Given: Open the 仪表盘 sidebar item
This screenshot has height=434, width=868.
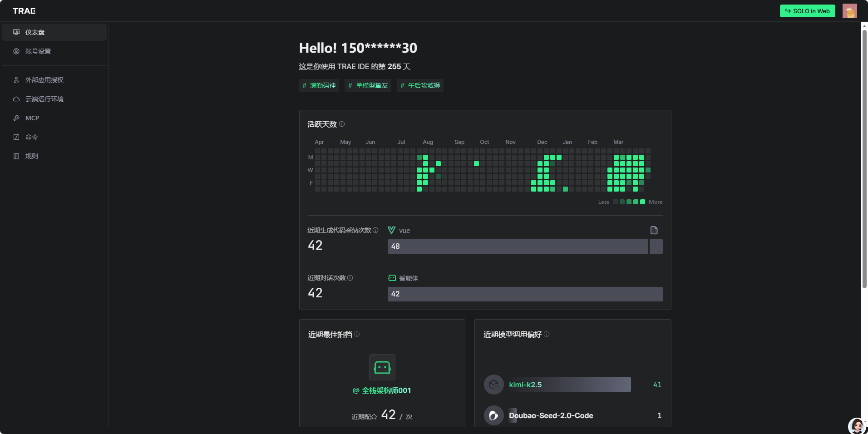Looking at the screenshot, I should click(54, 32).
